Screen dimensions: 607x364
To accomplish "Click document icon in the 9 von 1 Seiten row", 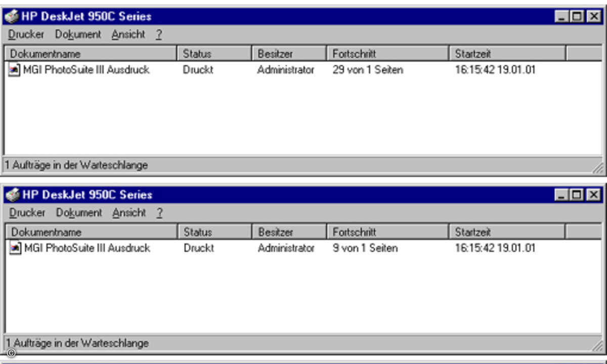I will click(16, 248).
